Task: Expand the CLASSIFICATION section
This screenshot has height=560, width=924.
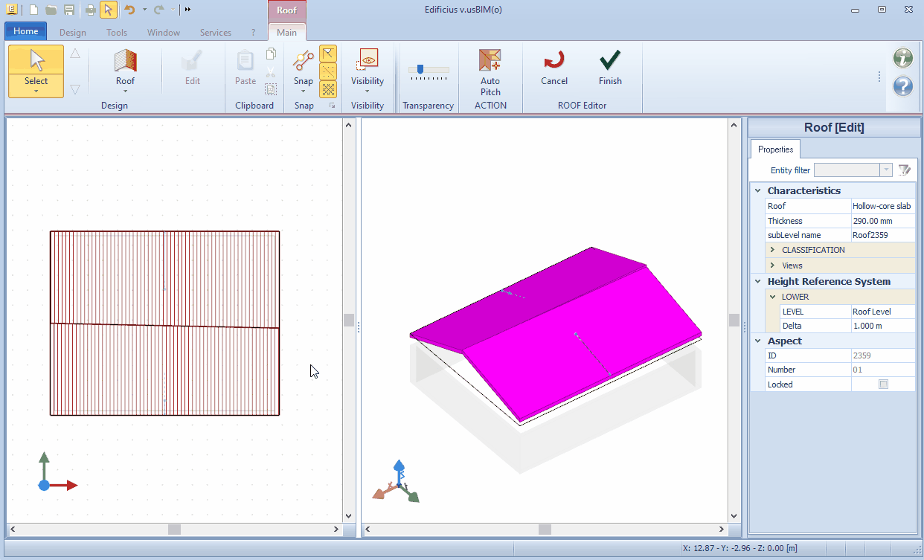Action: pyautogui.click(x=773, y=250)
